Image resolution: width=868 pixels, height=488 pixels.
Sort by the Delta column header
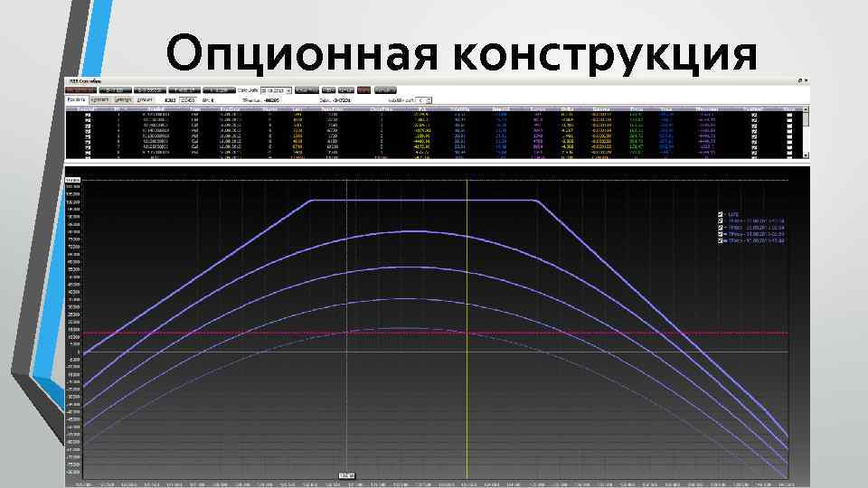point(568,109)
